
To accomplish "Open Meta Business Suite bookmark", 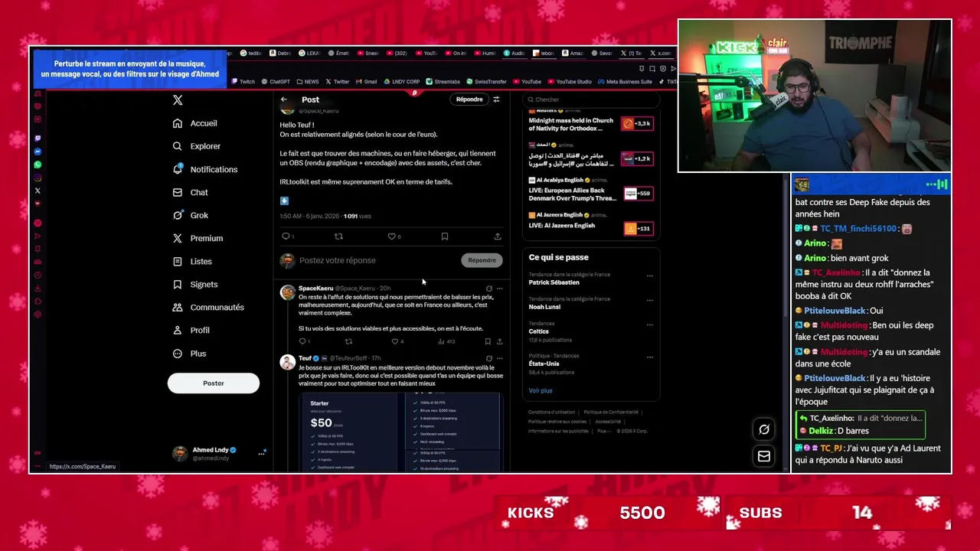I will (625, 82).
